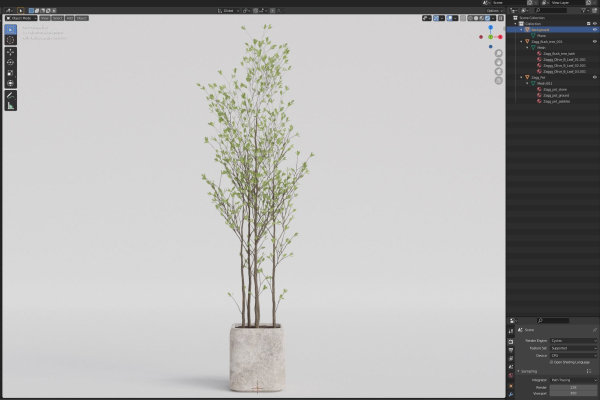Select Plane mesh in outliner
The width and height of the screenshot is (600, 400).
541,36
